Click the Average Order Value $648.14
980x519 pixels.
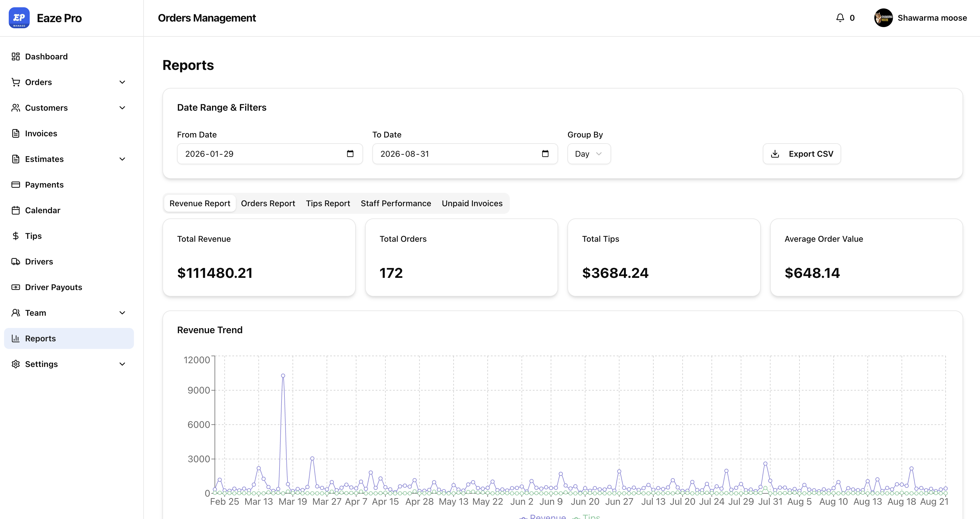812,273
